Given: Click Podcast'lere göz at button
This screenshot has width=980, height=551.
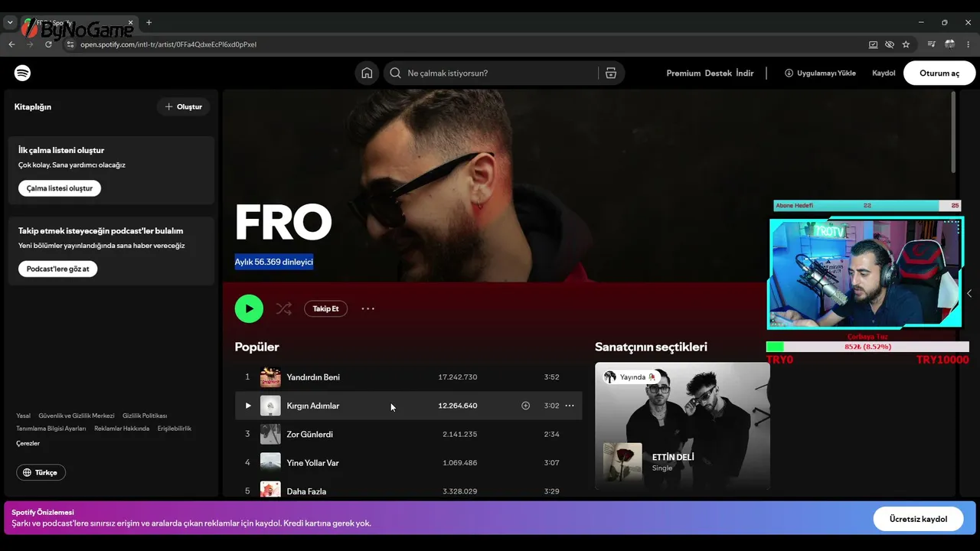Looking at the screenshot, I should pos(58,269).
